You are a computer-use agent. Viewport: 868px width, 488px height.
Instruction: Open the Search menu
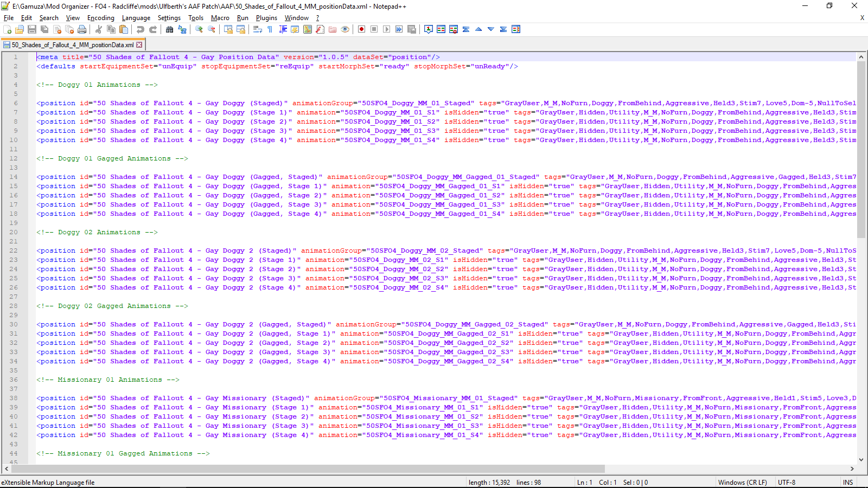point(49,18)
